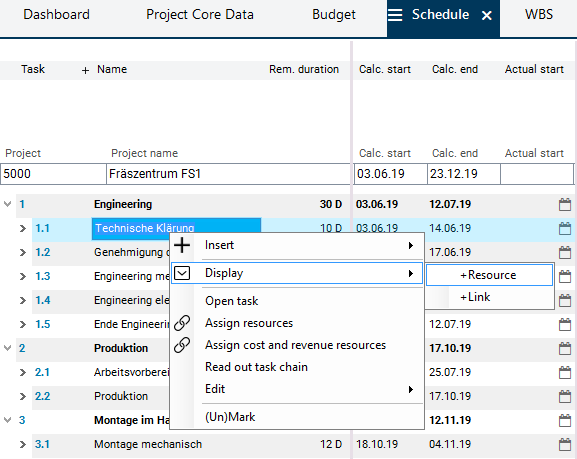Open the hamburger menu on Schedule tab
Viewport: 577px width, 459px height.
click(395, 15)
